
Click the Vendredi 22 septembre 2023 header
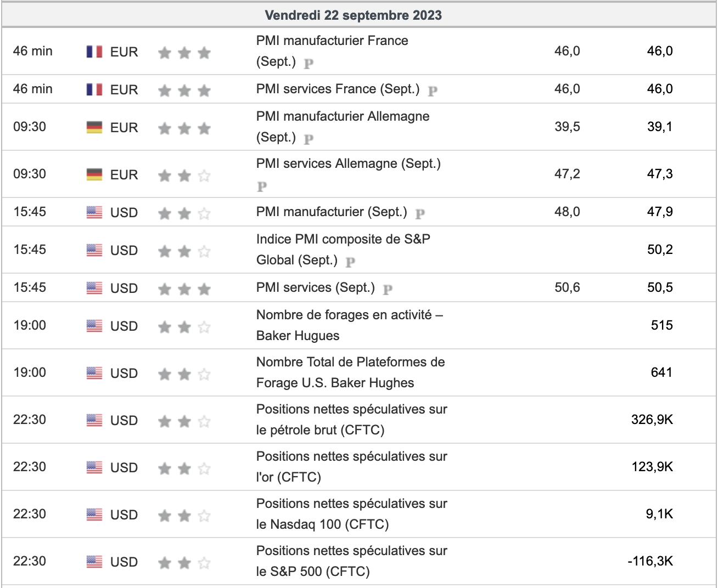(353, 15)
